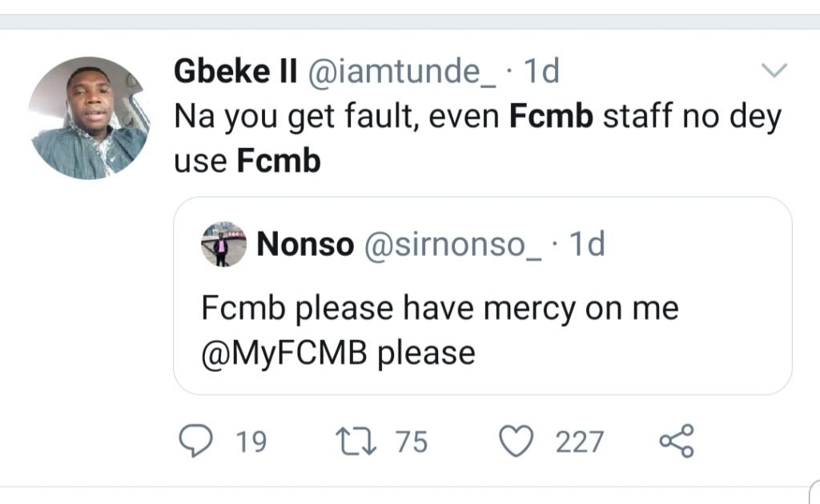Open the Gbeke II display name

pos(235,73)
